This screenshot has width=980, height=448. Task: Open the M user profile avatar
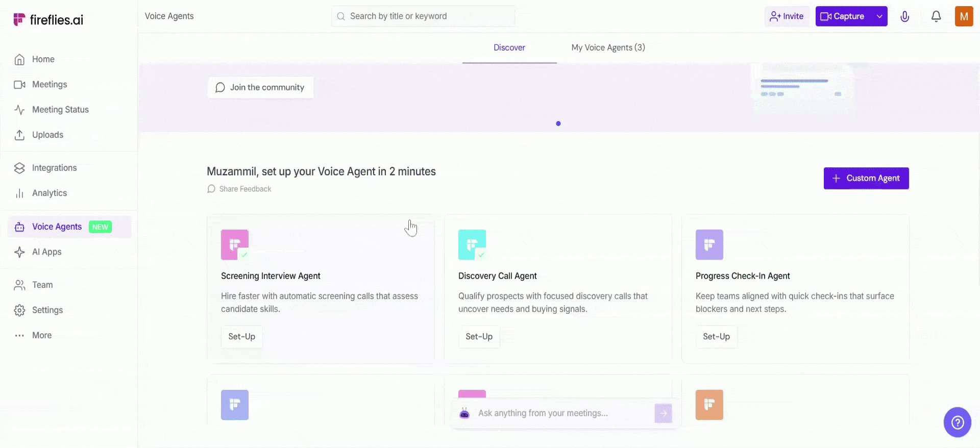coord(964,16)
